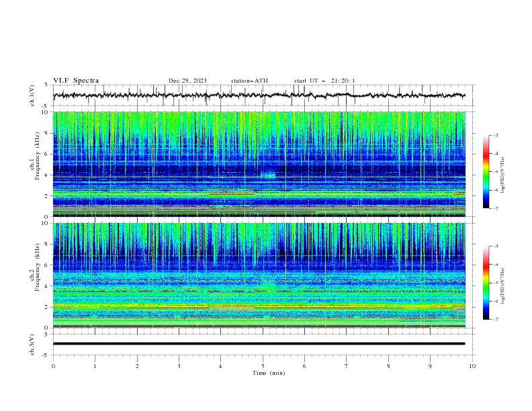Click the time axis tick label '9'
Screen dimensions: 532x411
430,366
